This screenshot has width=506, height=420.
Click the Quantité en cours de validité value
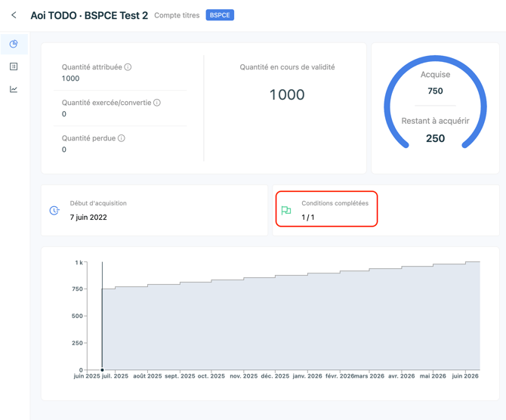(287, 94)
